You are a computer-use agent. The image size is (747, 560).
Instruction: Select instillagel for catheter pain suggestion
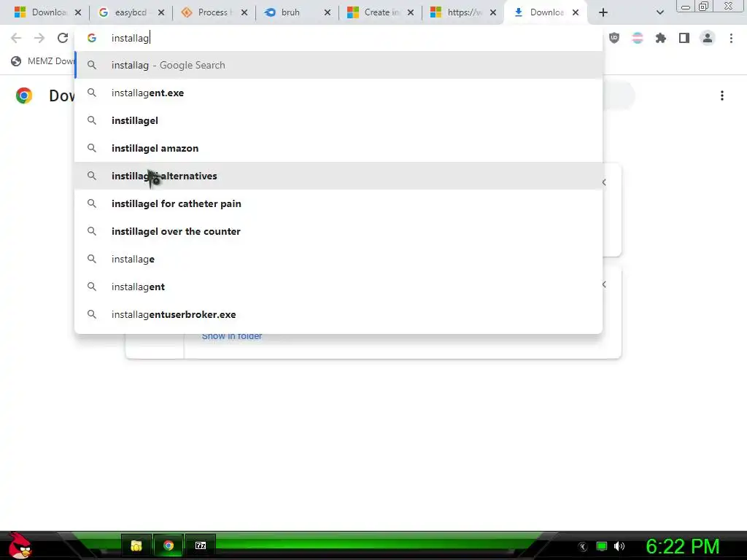pos(338,203)
